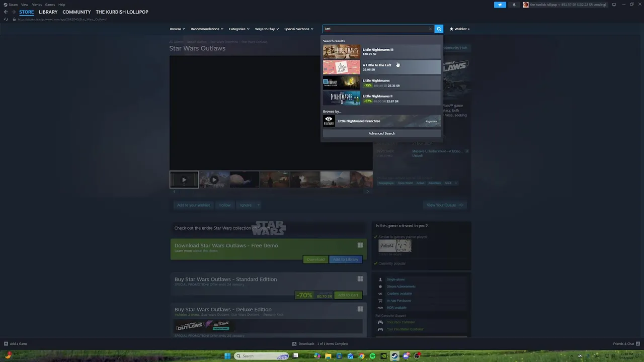644x362 pixels.
Task: Click the Steam store search input
Action: coord(377,29)
